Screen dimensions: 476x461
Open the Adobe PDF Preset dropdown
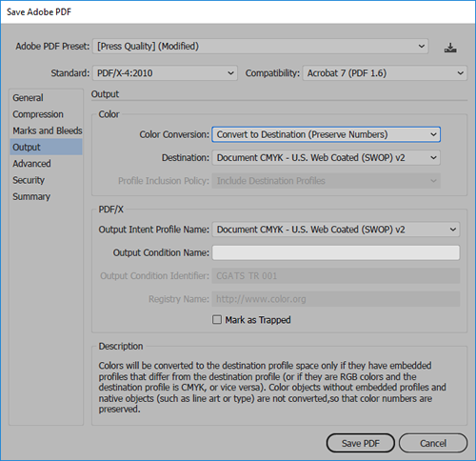[260, 47]
